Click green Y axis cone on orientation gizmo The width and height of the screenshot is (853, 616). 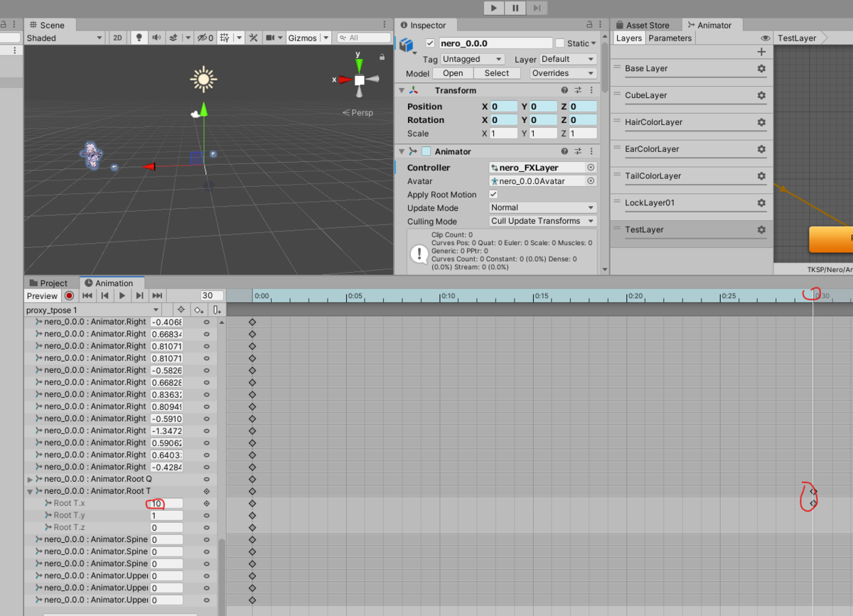(x=359, y=64)
